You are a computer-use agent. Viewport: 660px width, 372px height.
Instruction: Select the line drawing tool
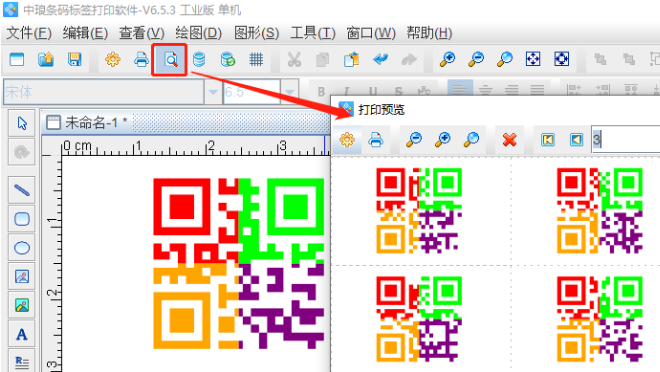(x=21, y=190)
